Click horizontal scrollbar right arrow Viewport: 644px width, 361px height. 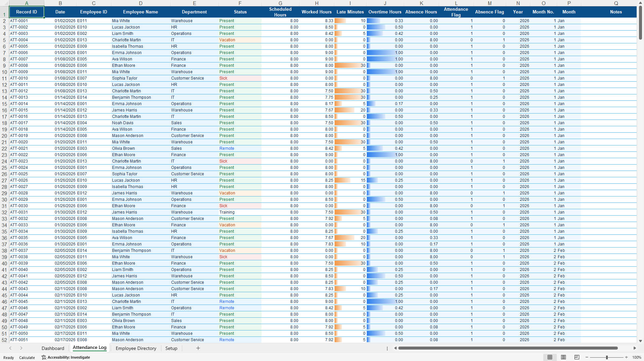pos(635,348)
